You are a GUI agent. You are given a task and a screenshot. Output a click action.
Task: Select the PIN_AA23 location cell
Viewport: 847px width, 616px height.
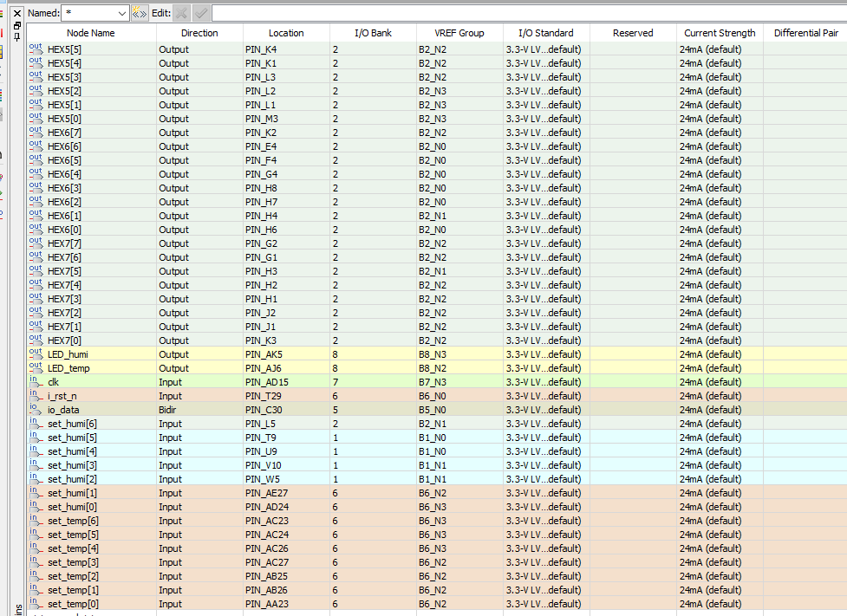tap(286, 604)
